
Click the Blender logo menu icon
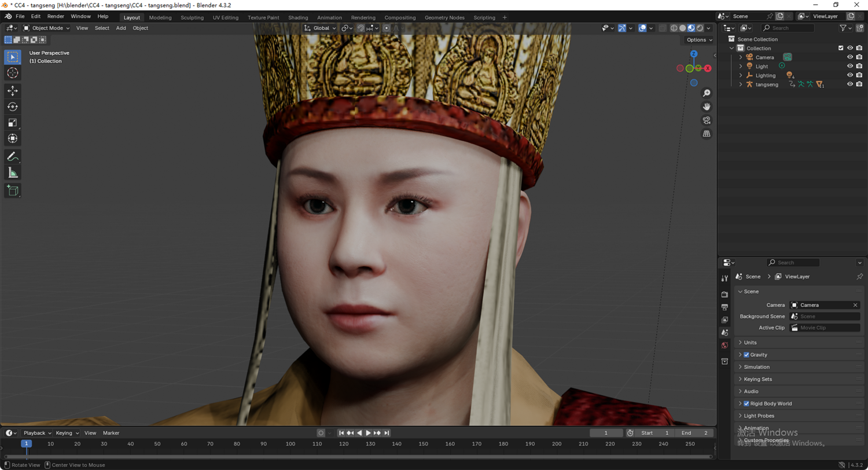(8, 16)
